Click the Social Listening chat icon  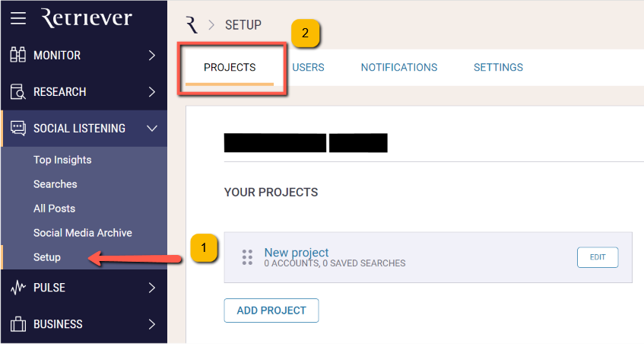pyautogui.click(x=18, y=128)
